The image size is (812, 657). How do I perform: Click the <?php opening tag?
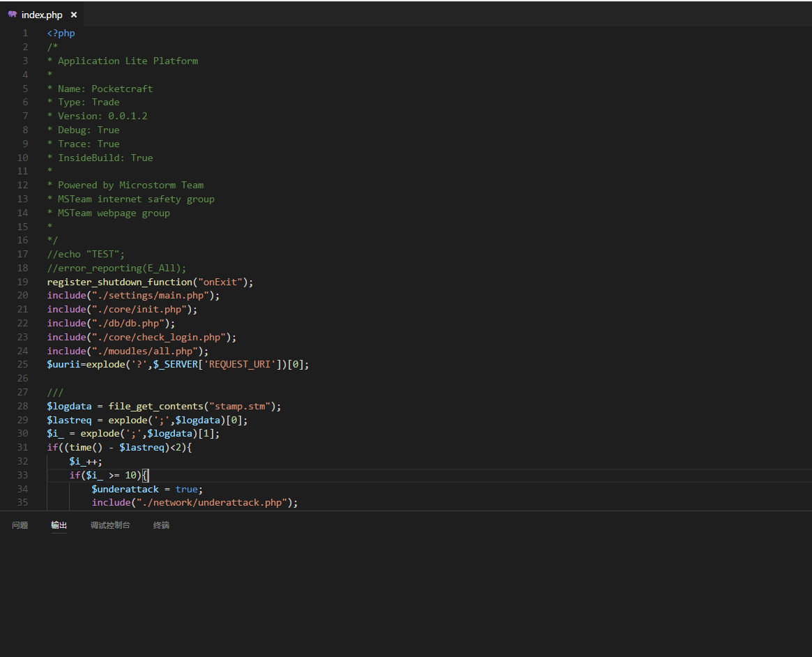[x=61, y=33]
